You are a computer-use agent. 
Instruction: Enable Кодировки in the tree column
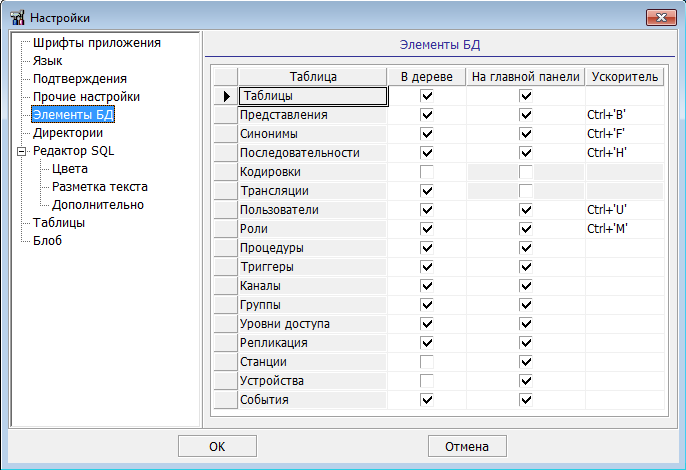point(427,172)
